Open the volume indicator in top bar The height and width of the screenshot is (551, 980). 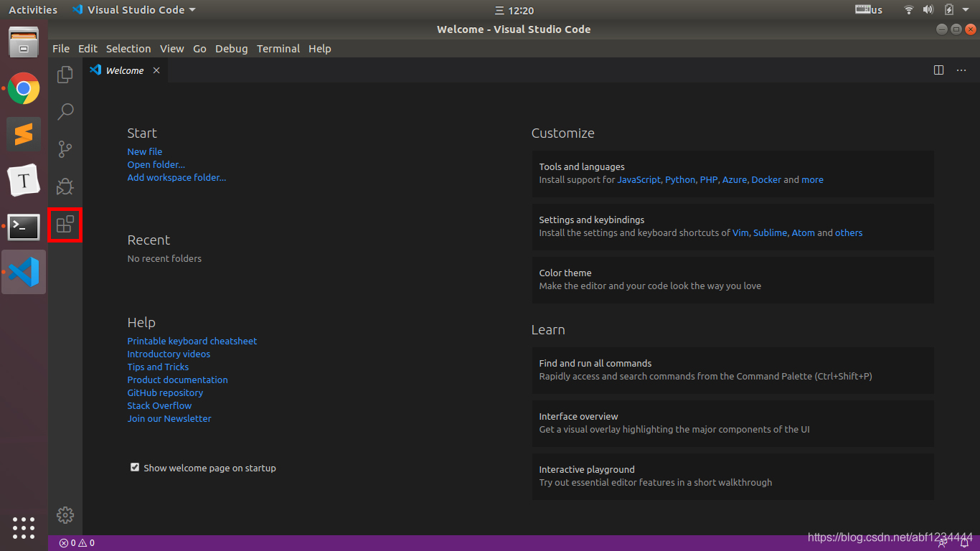pyautogui.click(x=928, y=10)
